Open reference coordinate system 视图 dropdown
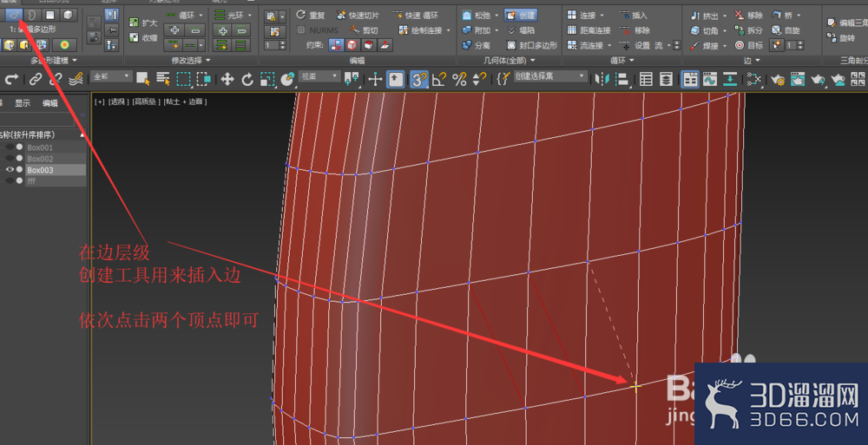Image resolution: width=868 pixels, height=445 pixels. (x=319, y=76)
